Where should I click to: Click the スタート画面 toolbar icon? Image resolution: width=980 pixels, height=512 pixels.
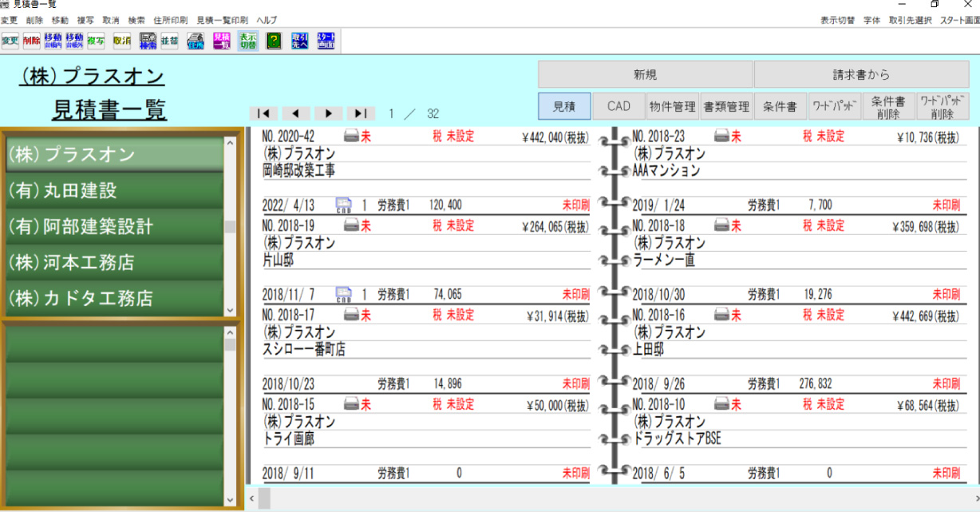[x=326, y=41]
